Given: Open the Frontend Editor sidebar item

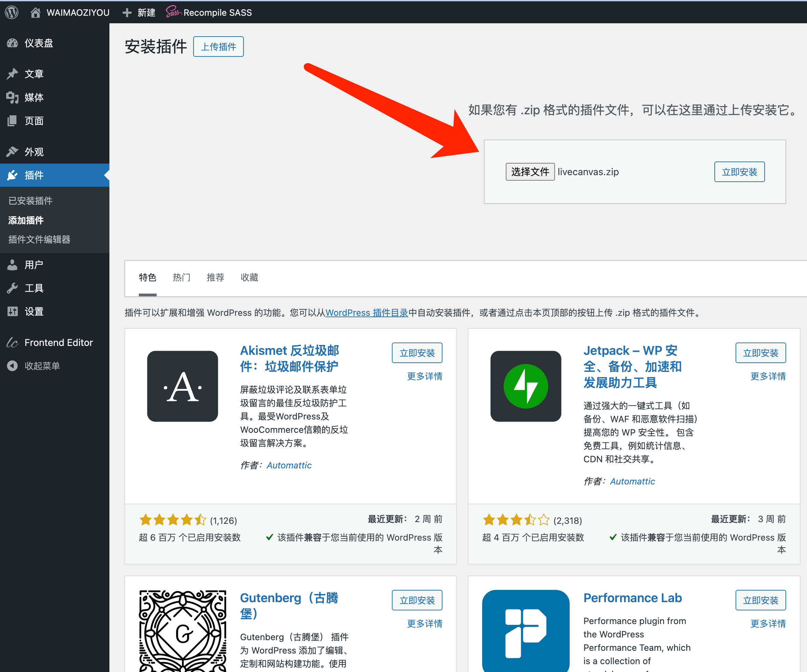Looking at the screenshot, I should click(58, 343).
